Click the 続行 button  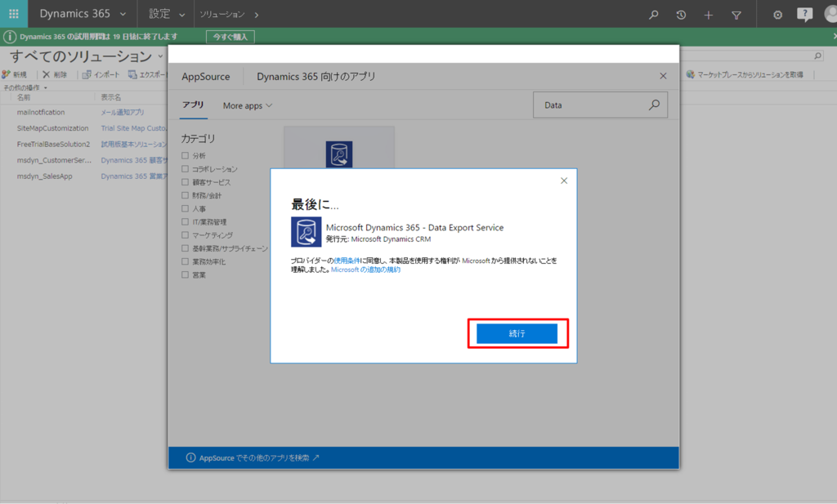tap(517, 333)
